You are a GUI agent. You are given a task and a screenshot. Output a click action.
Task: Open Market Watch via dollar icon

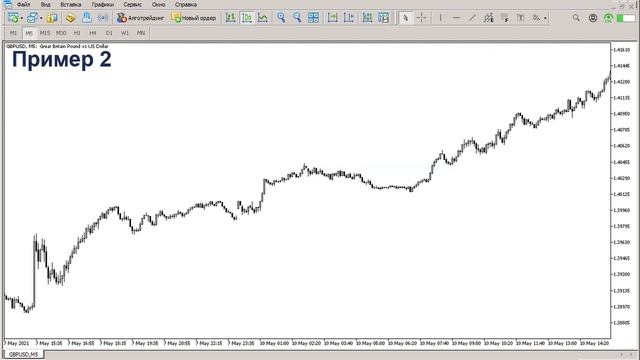pos(52,18)
